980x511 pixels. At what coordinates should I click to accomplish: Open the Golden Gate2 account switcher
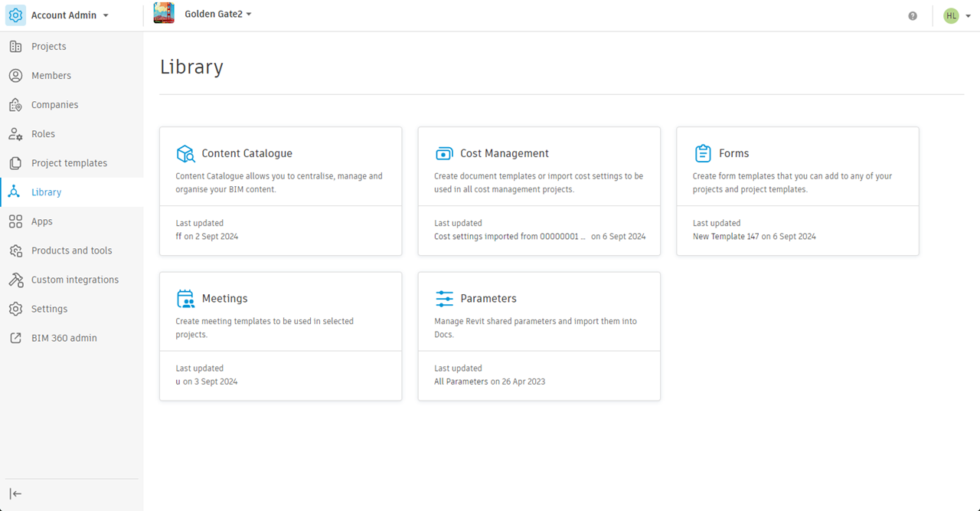218,15
